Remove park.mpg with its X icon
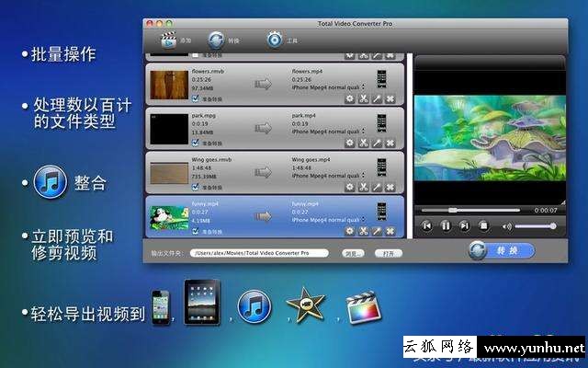The image size is (588, 368). (390, 144)
